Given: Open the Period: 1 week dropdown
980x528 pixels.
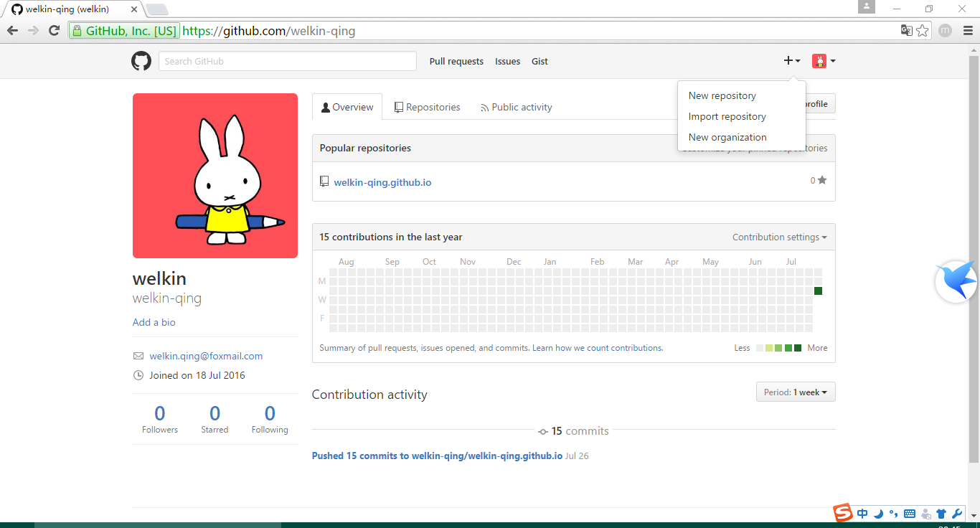Looking at the screenshot, I should (795, 392).
